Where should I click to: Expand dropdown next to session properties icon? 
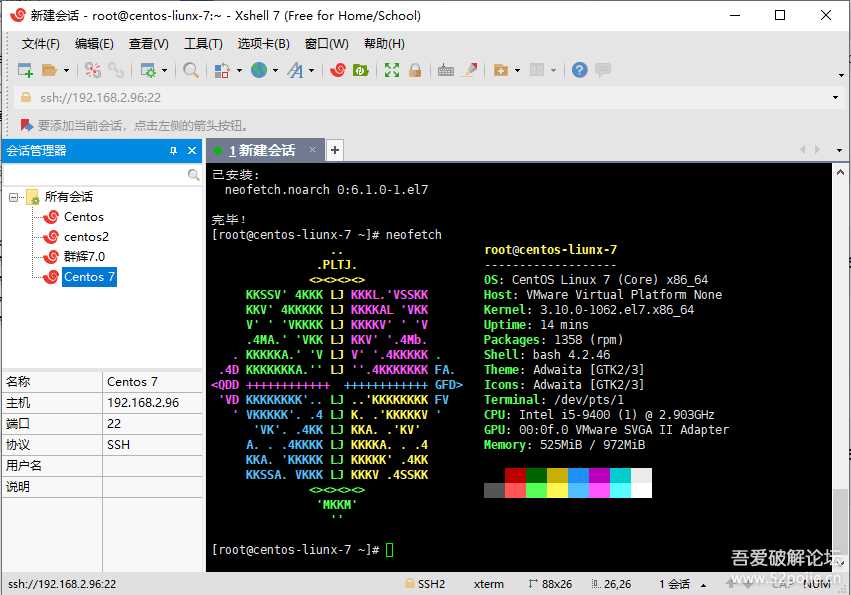(x=164, y=70)
